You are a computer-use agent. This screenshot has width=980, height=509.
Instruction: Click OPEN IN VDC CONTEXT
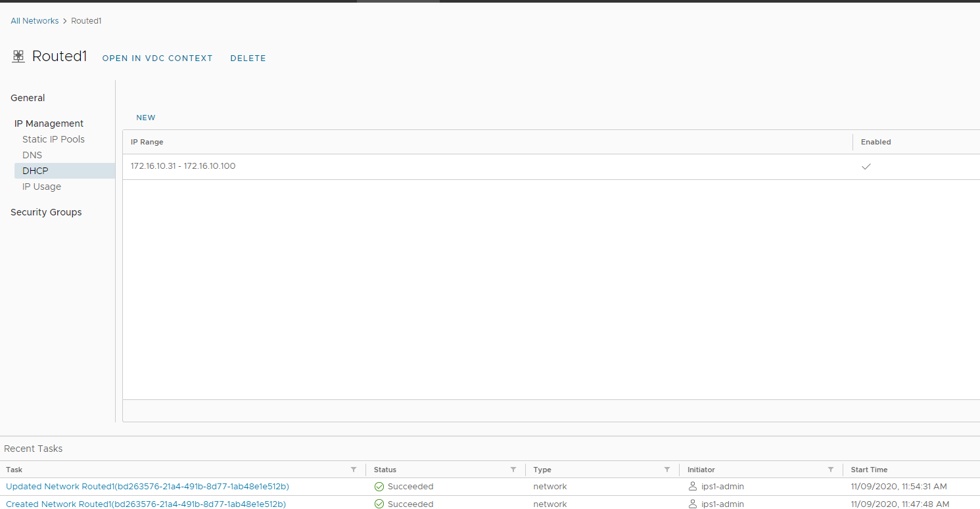(x=158, y=58)
